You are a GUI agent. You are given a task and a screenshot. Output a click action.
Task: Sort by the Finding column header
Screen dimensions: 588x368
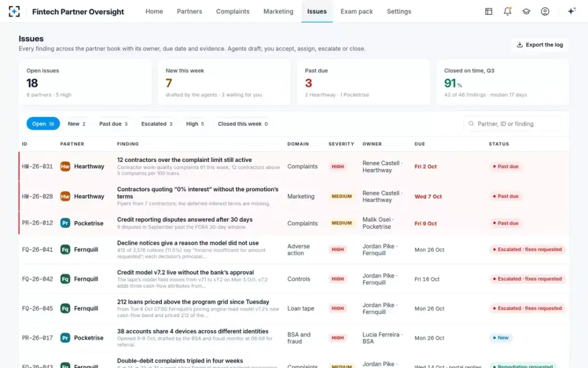point(128,144)
